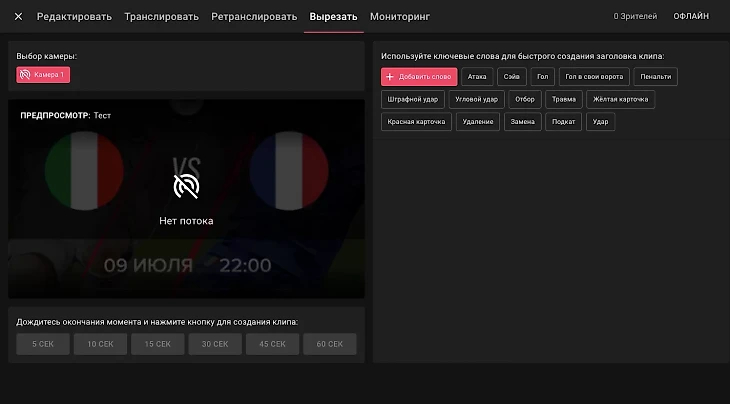This screenshot has width=730, height=404.
Task: Create a 45 СЕК clip
Action: click(272, 344)
